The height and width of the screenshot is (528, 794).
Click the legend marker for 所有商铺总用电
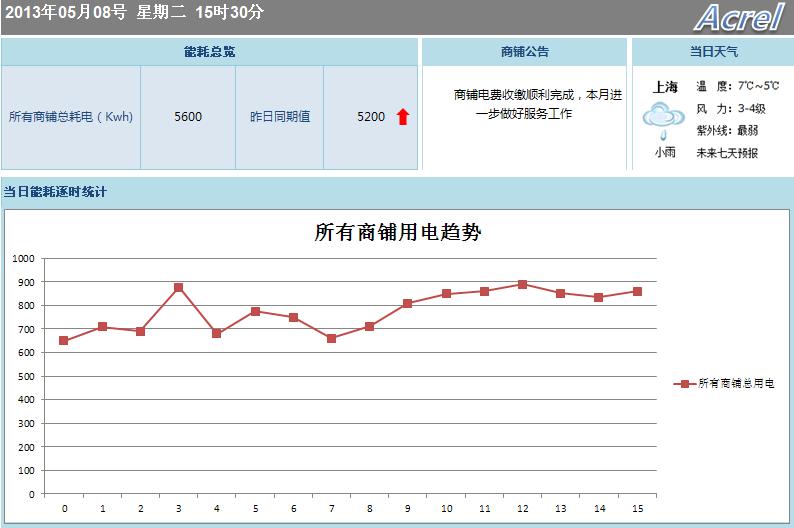[x=685, y=384]
